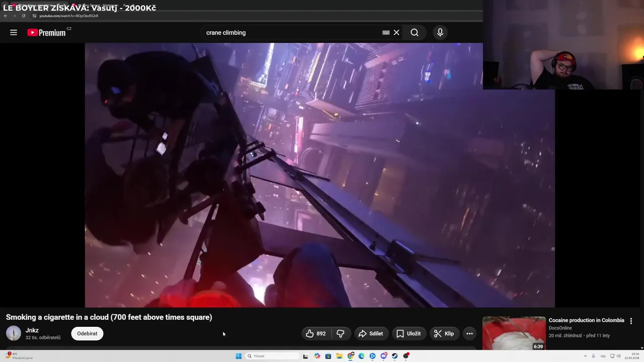Open Microsoft Edge from taskbar
644x362 pixels.
coord(361,356)
